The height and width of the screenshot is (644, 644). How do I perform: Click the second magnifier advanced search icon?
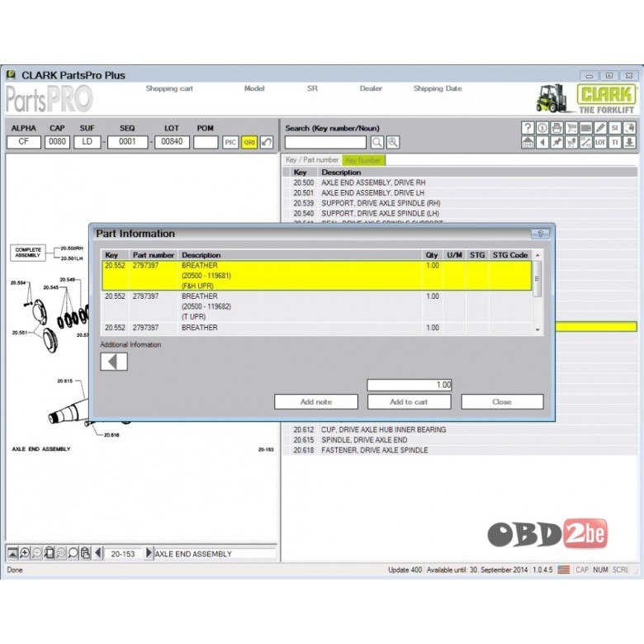393,143
